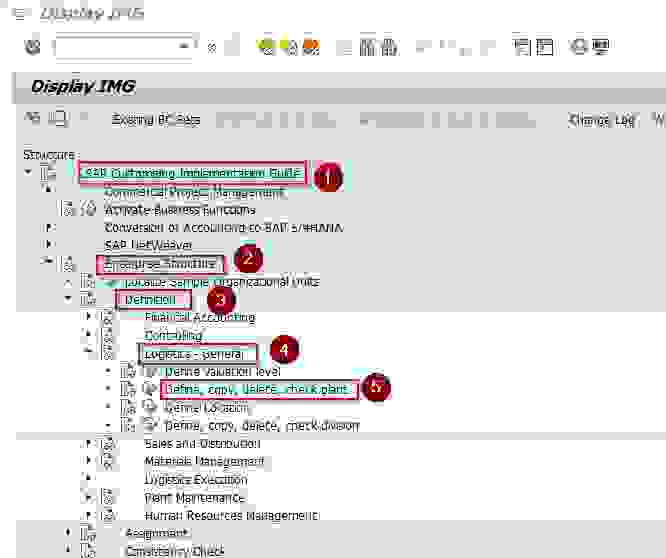
Task: Select Plant Maintenance node
Action: [x=195, y=498]
